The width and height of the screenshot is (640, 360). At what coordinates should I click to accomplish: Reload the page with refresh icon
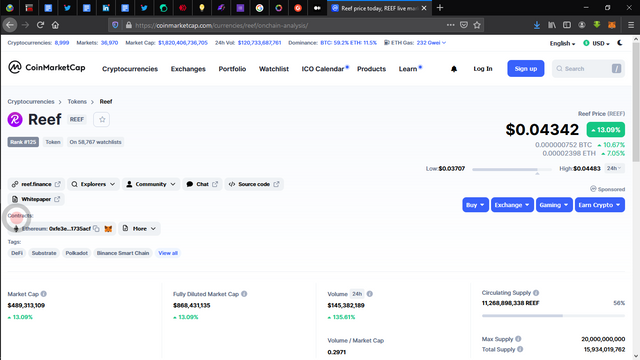(x=40, y=25)
